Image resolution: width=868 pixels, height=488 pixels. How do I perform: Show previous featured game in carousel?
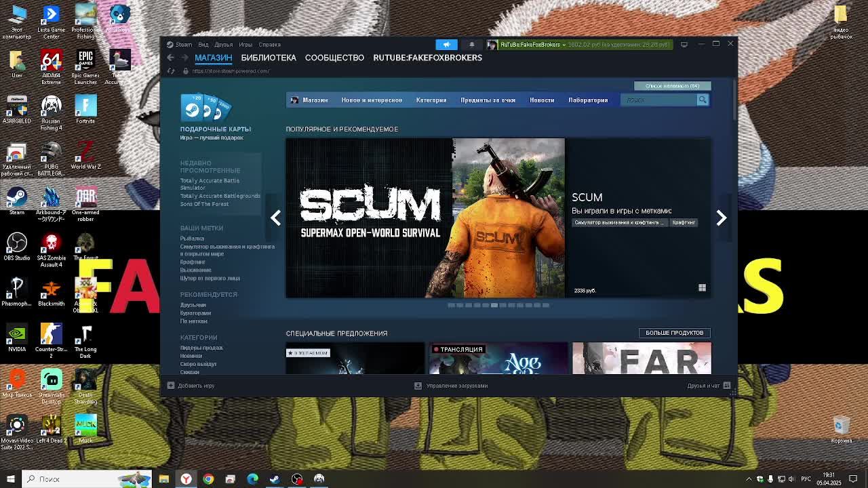[x=275, y=218]
